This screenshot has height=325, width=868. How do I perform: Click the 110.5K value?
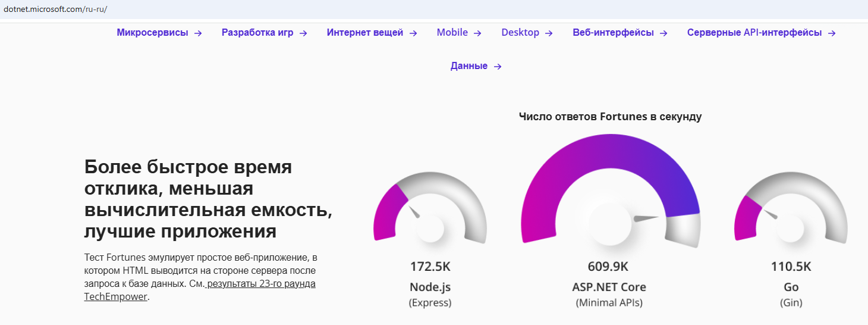click(791, 267)
